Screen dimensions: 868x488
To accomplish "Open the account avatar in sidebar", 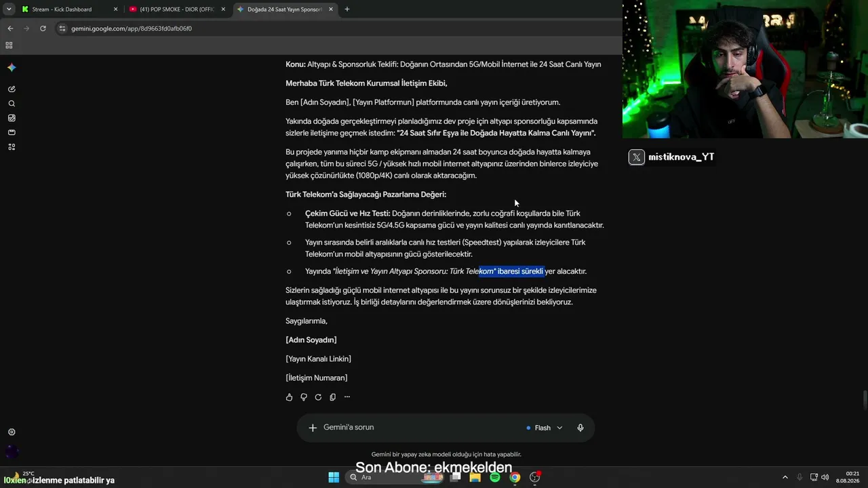I will tap(12, 451).
